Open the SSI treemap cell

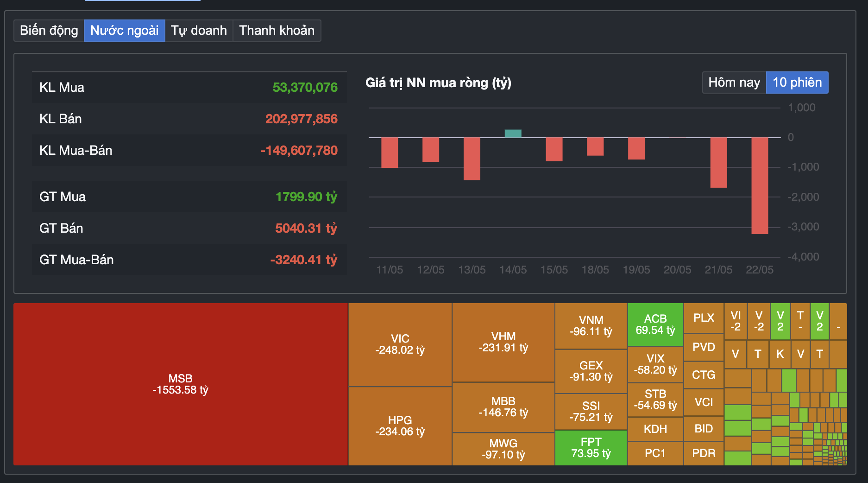[x=591, y=412]
